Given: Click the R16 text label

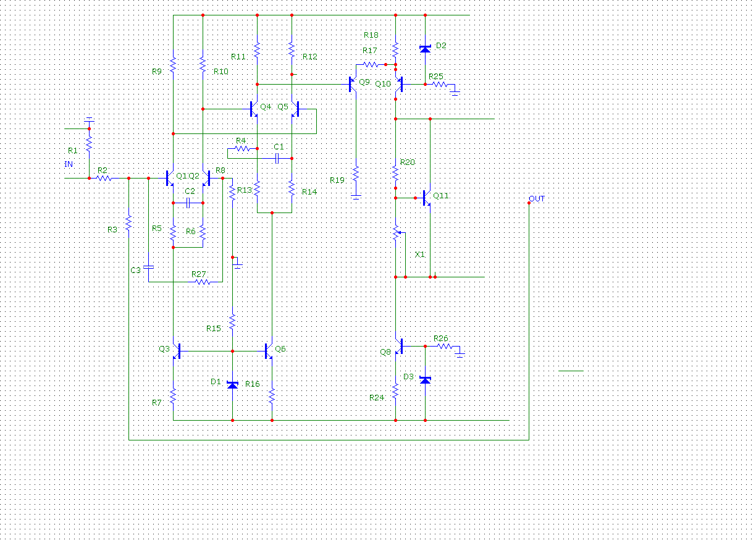Looking at the screenshot, I should tap(253, 384).
